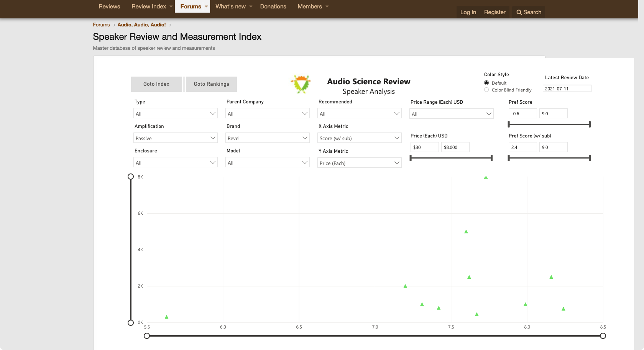Click the maximum price field $8,000

click(x=455, y=147)
